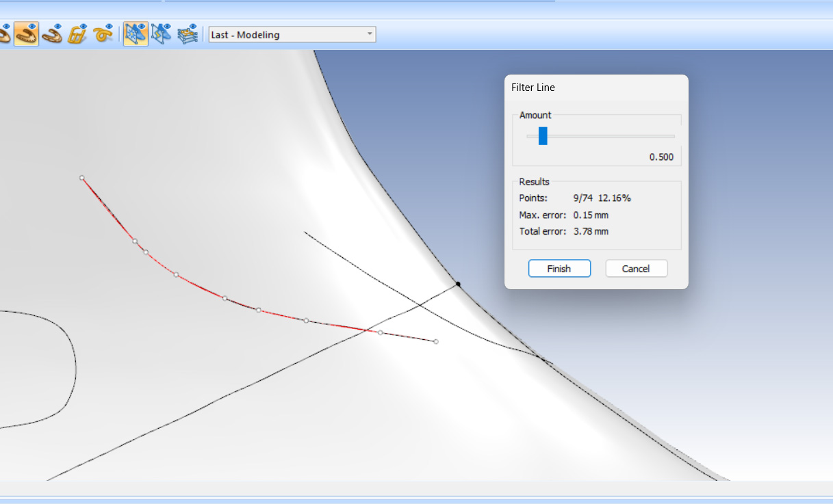Click the stacked grid layers toolbar icon
This screenshot has width=833, height=504.
pyautogui.click(x=187, y=34)
